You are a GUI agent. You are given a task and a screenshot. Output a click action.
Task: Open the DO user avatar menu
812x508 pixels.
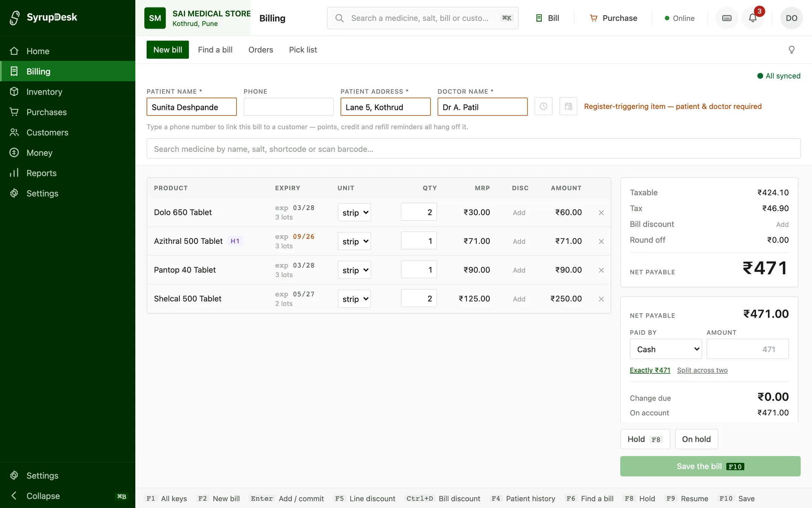tap(791, 18)
